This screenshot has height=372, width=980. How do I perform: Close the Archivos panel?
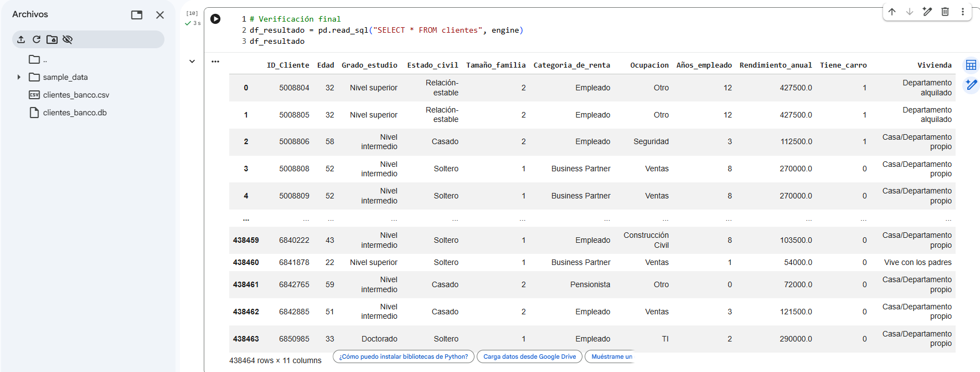pyautogui.click(x=160, y=15)
